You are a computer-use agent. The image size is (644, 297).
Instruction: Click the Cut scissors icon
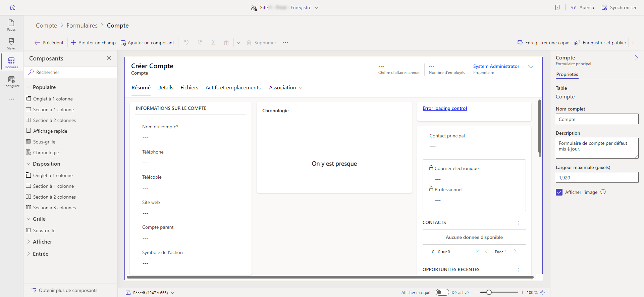(x=213, y=43)
